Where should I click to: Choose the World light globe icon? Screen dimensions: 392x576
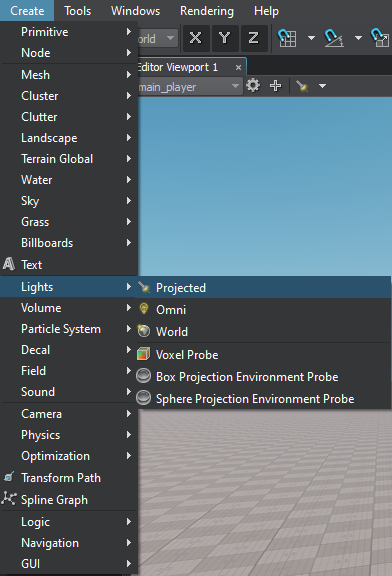(144, 331)
